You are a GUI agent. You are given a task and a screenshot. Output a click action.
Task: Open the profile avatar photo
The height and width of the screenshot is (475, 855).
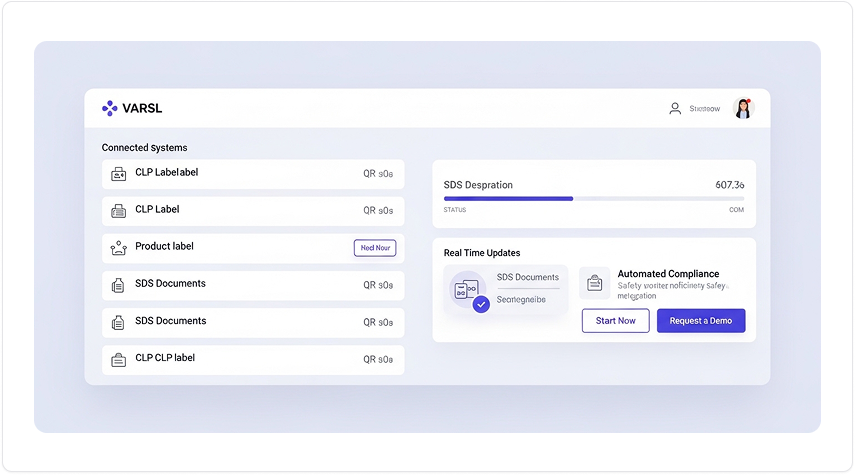(x=743, y=108)
